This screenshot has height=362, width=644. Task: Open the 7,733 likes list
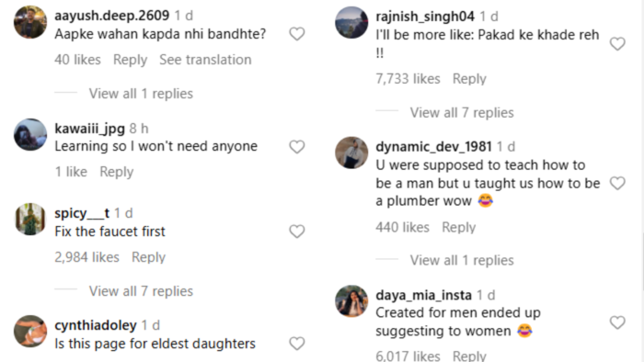pos(408,78)
